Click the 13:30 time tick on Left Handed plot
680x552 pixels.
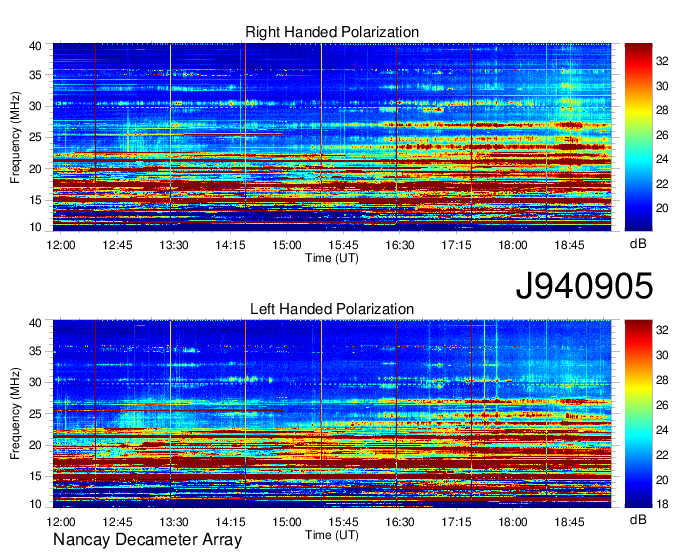click(x=174, y=522)
